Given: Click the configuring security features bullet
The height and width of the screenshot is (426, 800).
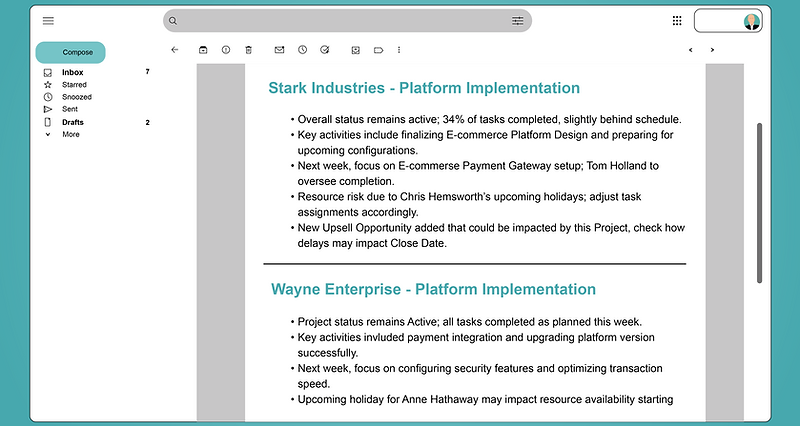Looking at the screenshot, I should click(x=477, y=376).
